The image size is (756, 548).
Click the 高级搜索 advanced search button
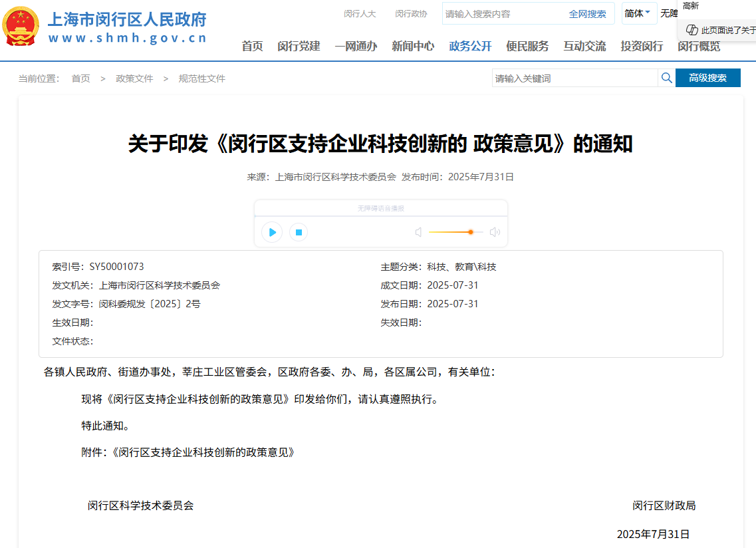click(x=707, y=78)
